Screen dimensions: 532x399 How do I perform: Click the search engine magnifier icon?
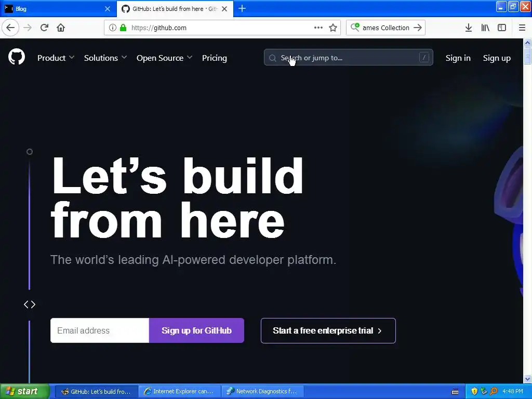(x=355, y=27)
